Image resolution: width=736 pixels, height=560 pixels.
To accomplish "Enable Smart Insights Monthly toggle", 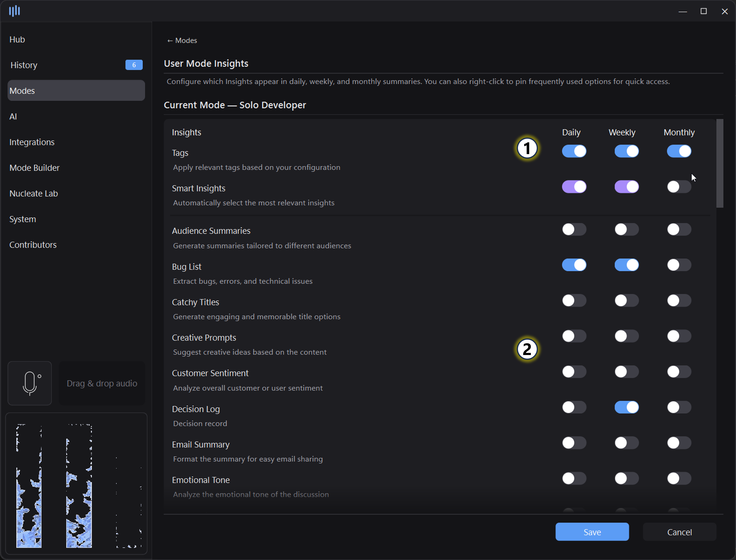I will [x=679, y=187].
